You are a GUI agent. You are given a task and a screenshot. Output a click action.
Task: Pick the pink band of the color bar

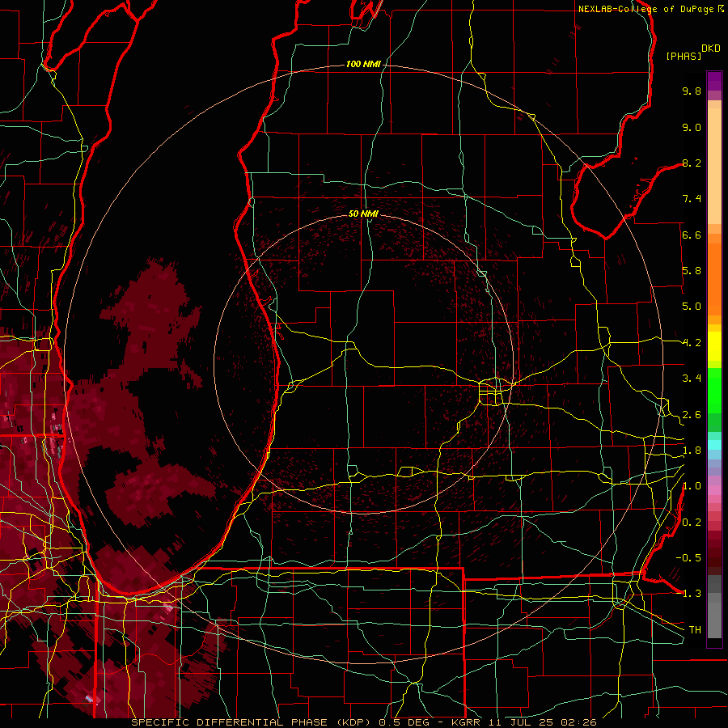(x=714, y=490)
